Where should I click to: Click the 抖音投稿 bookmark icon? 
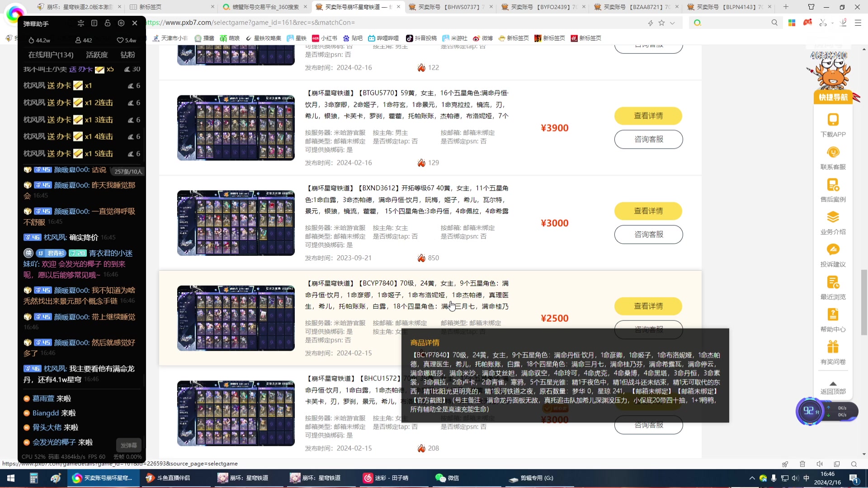coord(410,38)
